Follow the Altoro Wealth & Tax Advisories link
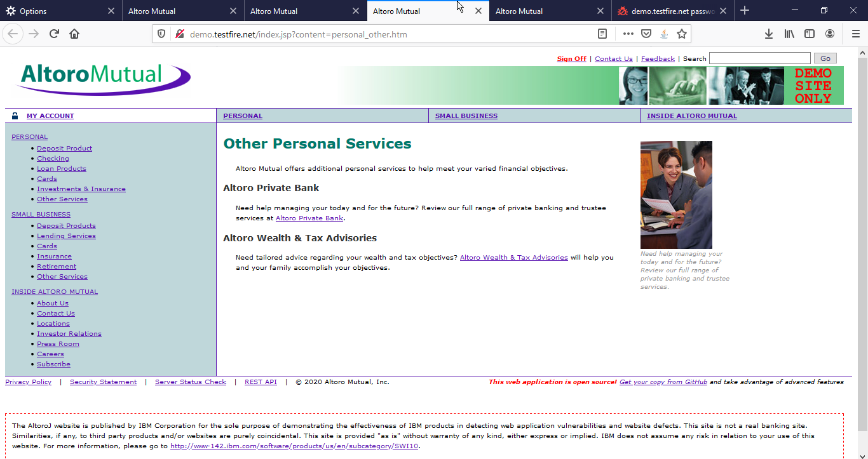Image resolution: width=868 pixels, height=459 pixels. point(514,257)
